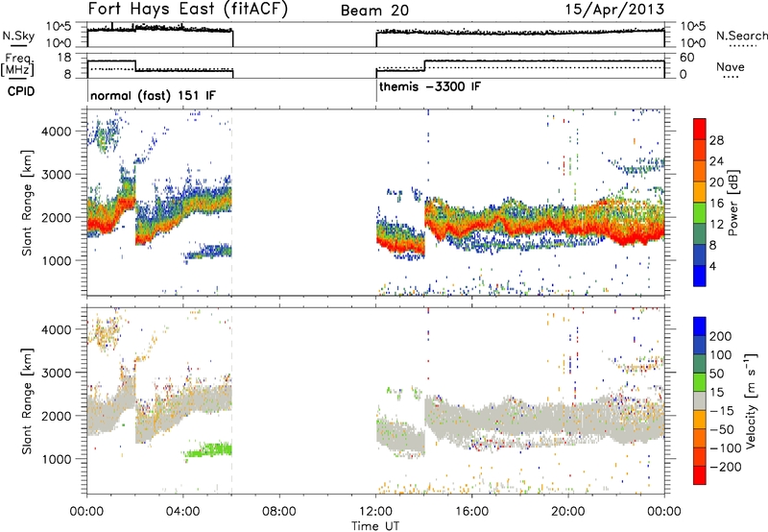Viewport: 768px width, 532px height.
Task: Click the 'themis -3300 IF' text
Action: coord(430,86)
